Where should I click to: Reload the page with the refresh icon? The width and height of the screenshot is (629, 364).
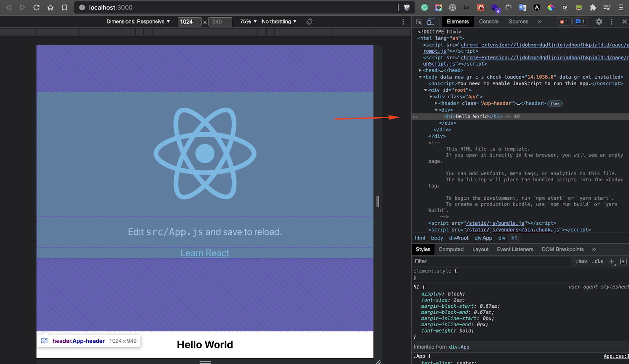pos(37,7)
